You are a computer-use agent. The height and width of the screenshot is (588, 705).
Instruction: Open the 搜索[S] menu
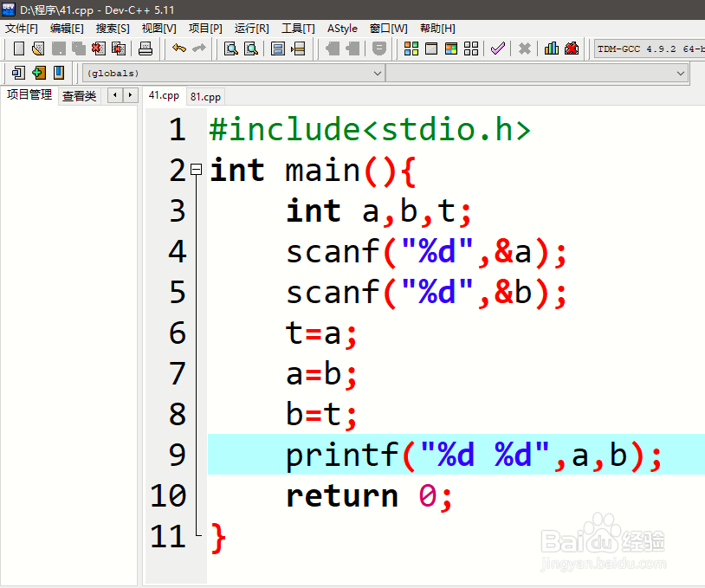(x=113, y=29)
